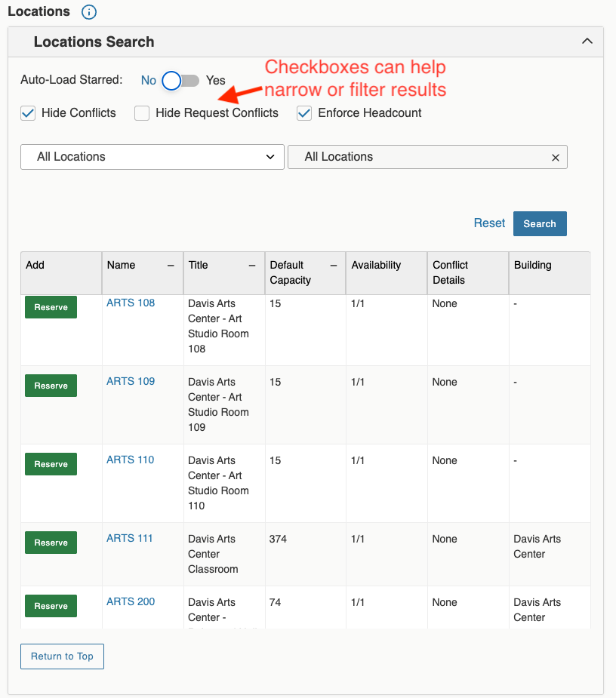The width and height of the screenshot is (616, 698).
Task: Uncheck Enforce Headcount
Action: (x=303, y=112)
